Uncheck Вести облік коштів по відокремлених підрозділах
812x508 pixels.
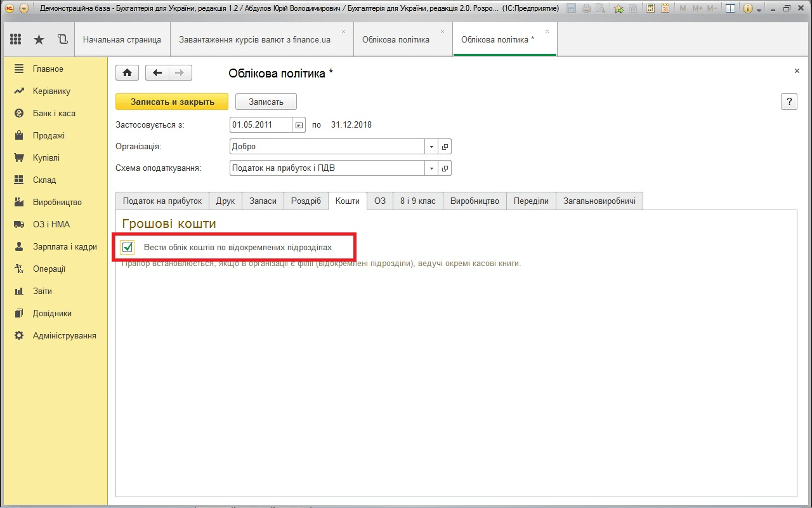coord(128,247)
